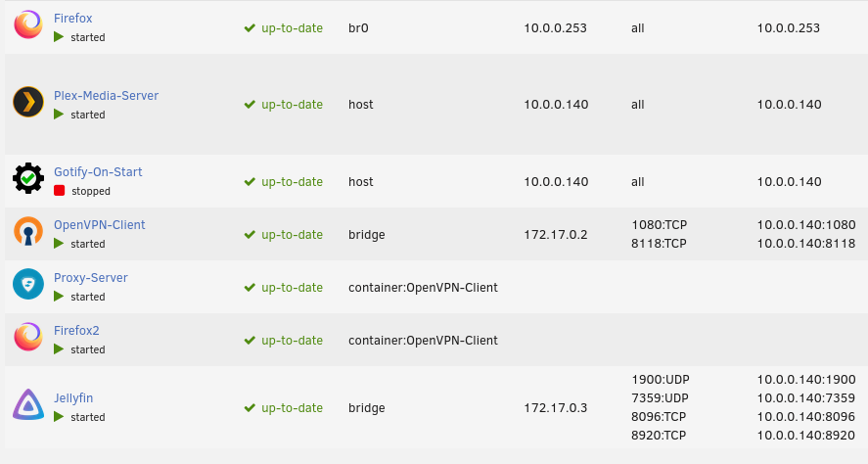The height and width of the screenshot is (464, 868).
Task: Click the Proxy-Server shield icon
Action: 28,284
